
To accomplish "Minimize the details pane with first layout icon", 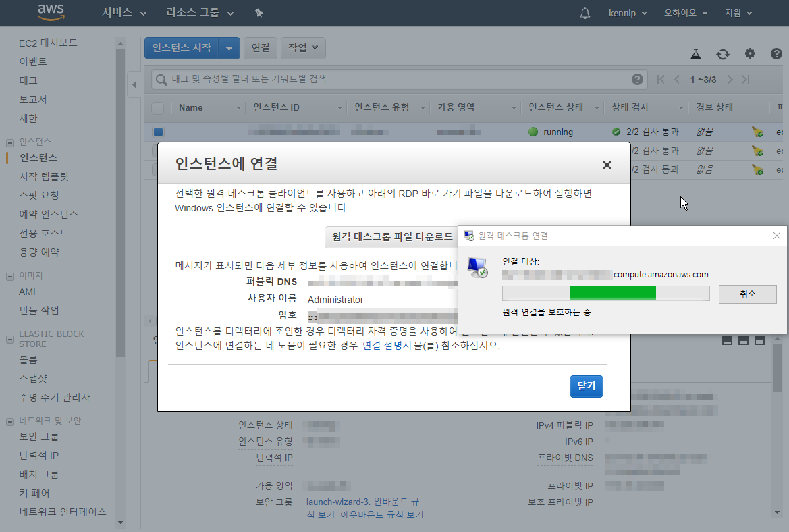I will click(727, 341).
